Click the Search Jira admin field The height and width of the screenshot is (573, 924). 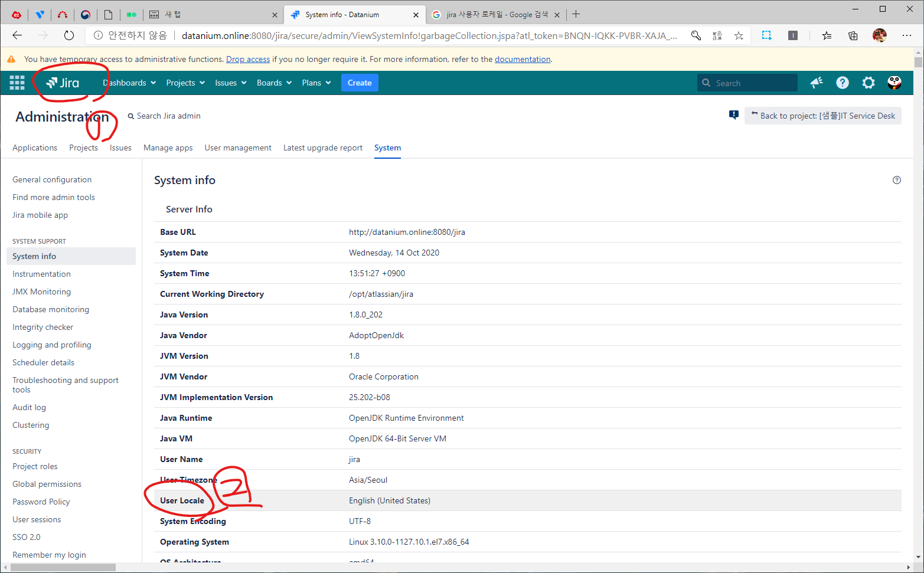point(165,116)
